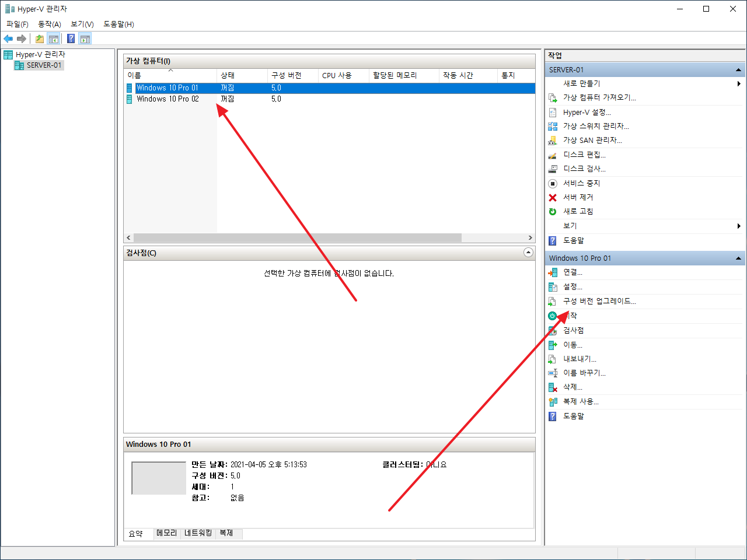Click the 서비스 중지 stop icon

(553, 183)
